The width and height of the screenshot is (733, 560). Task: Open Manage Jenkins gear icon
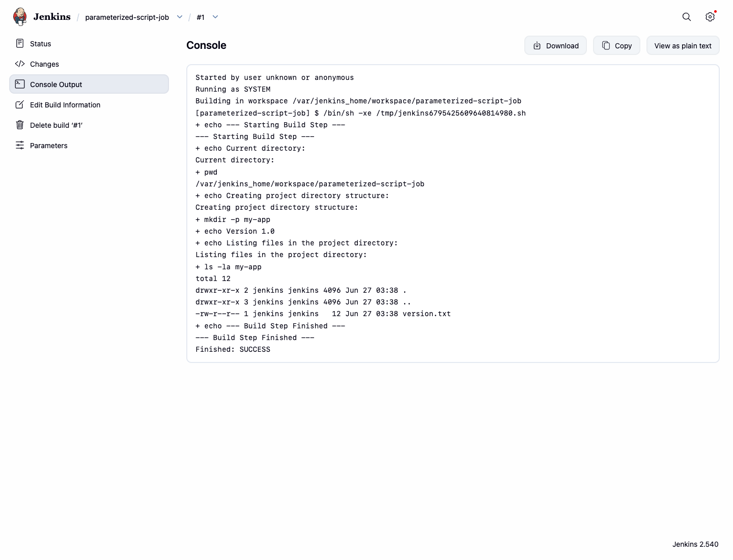click(710, 17)
